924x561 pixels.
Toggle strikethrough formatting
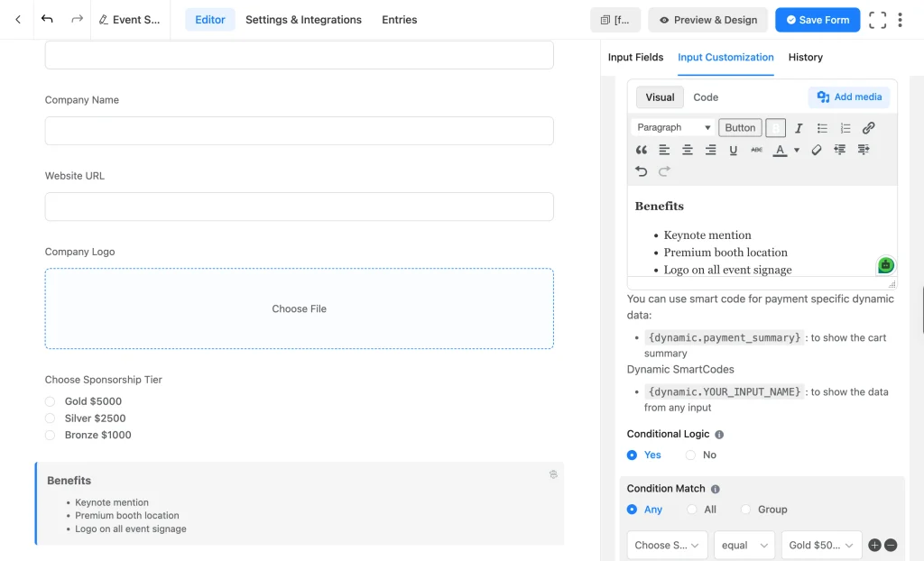click(757, 150)
